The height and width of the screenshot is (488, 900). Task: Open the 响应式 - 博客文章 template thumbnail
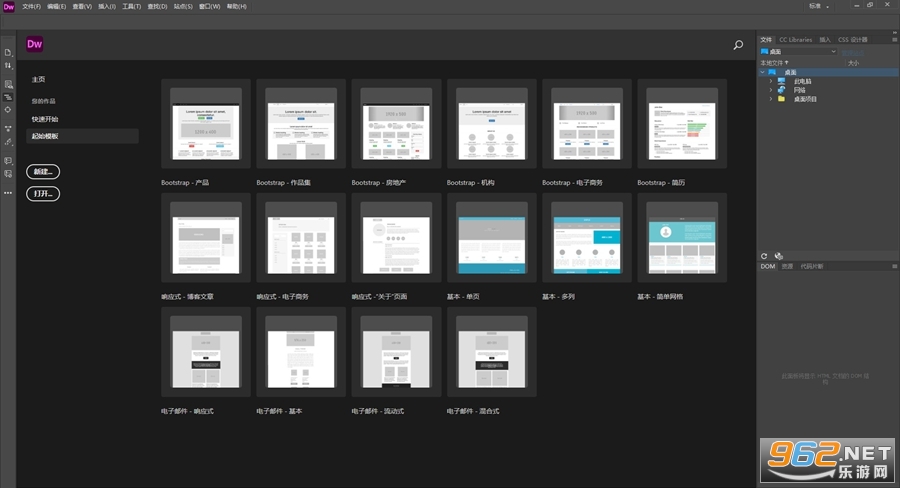[x=205, y=238]
